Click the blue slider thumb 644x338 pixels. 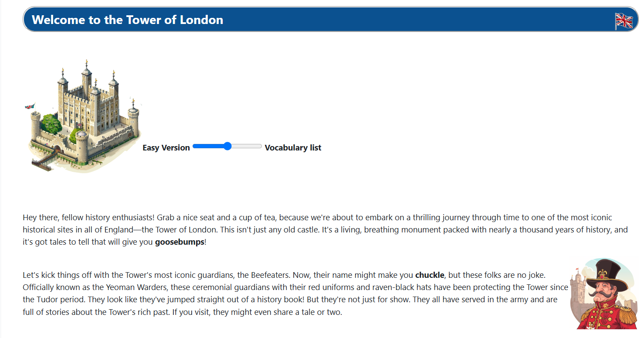pyautogui.click(x=227, y=146)
